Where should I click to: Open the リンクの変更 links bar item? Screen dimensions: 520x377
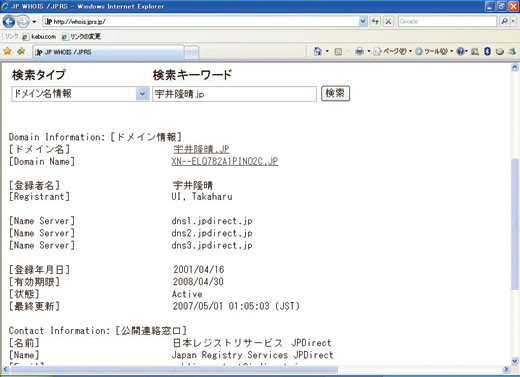tap(81, 36)
